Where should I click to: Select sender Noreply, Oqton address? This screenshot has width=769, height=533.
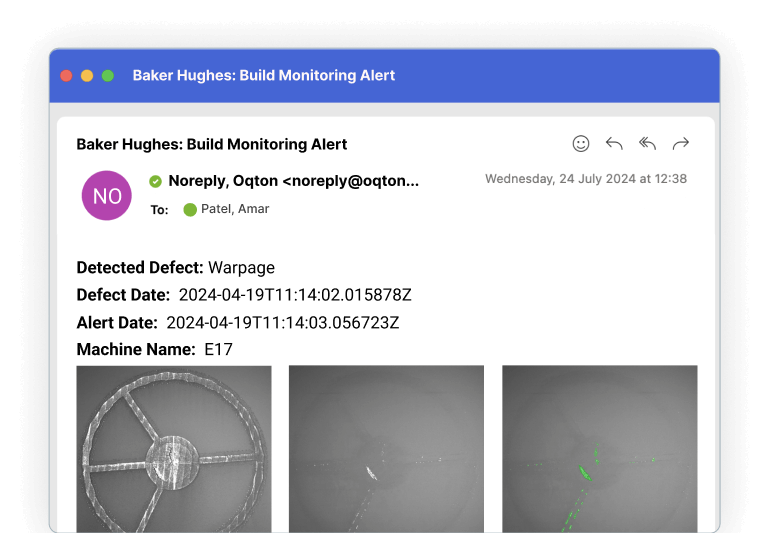pos(293,181)
